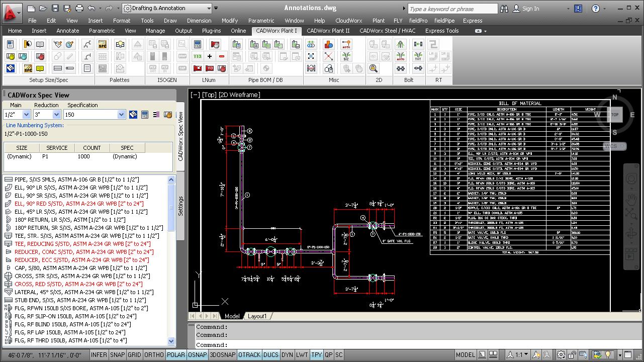The height and width of the screenshot is (362, 644).
Task: Click the SPC spec palette icon in Palettes
Action: coord(103,44)
